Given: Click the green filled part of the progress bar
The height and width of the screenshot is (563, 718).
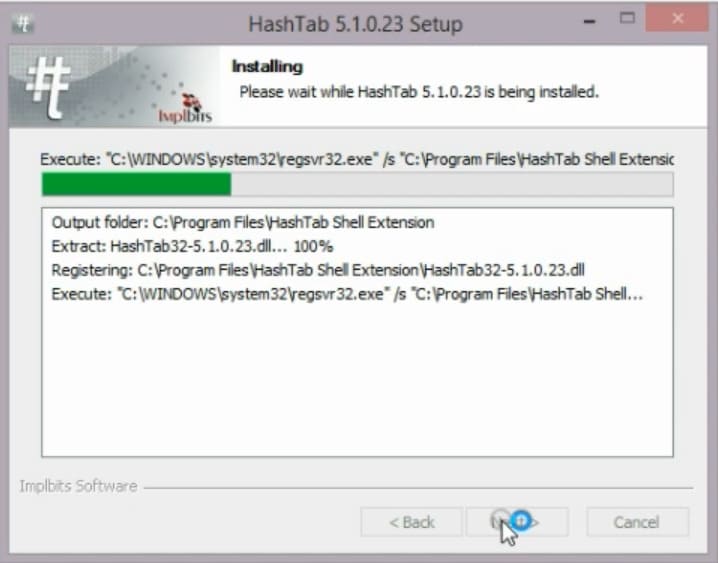Looking at the screenshot, I should 136,184.
